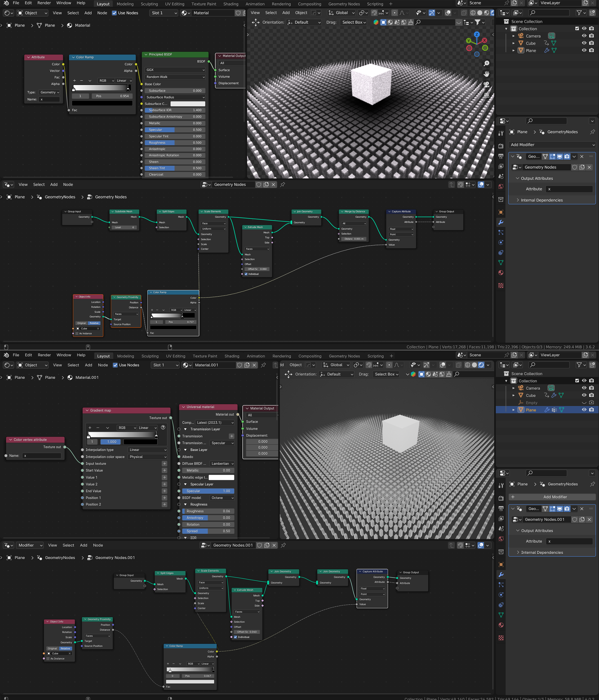
Task: Pin the Material.001 node tree
Action: click(x=263, y=365)
